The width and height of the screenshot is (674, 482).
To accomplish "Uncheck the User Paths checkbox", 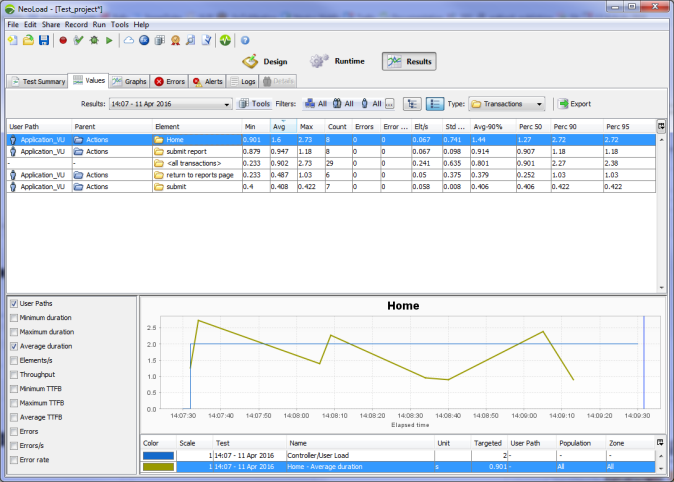I will [x=12, y=302].
